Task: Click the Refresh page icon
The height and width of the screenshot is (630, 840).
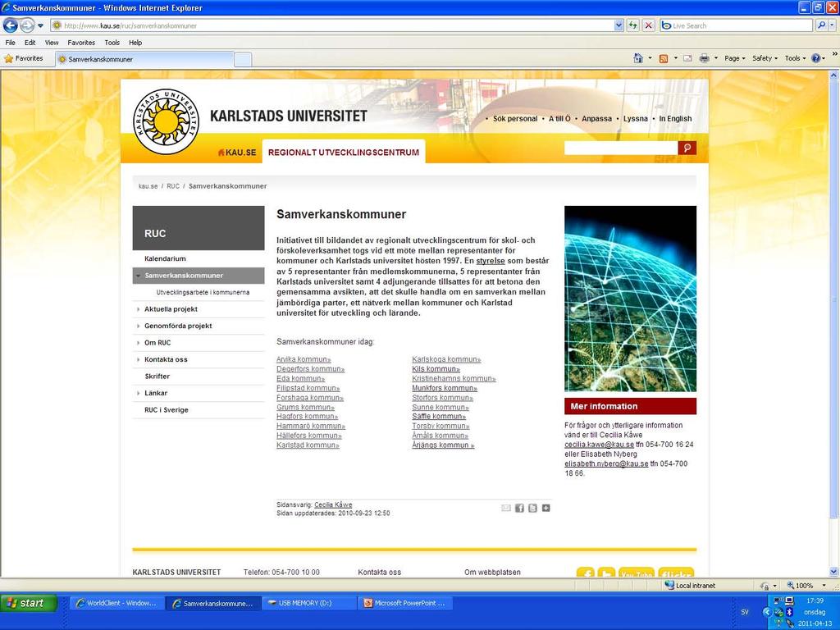Action: 633,25
